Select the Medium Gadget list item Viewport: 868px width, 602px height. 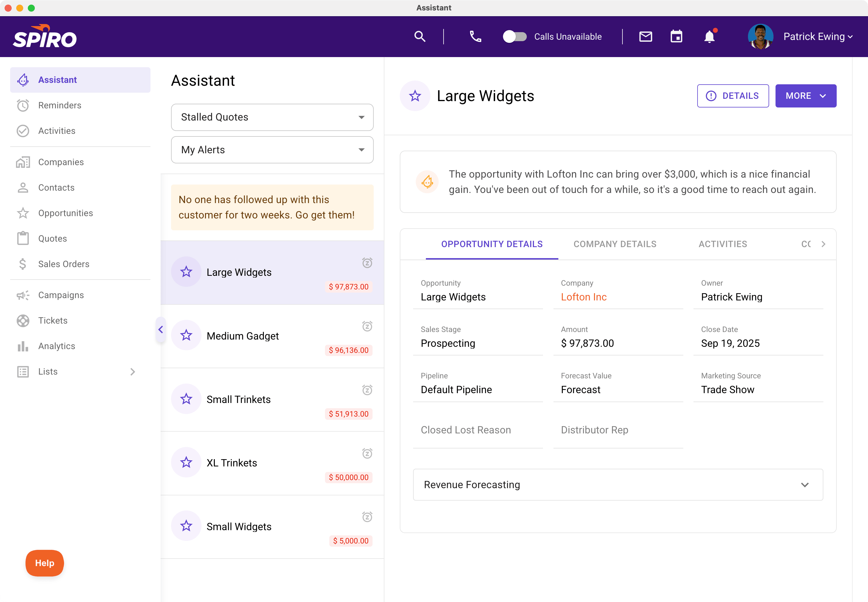(272, 336)
